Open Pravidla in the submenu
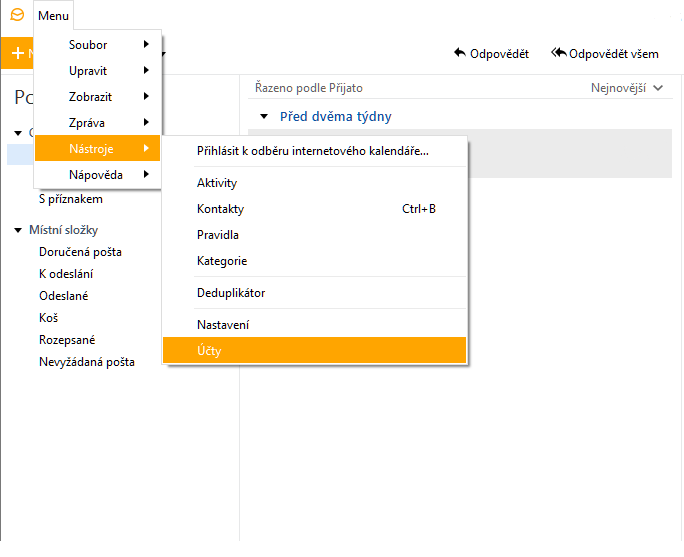Screen dimensions: 684x557 click(218, 235)
